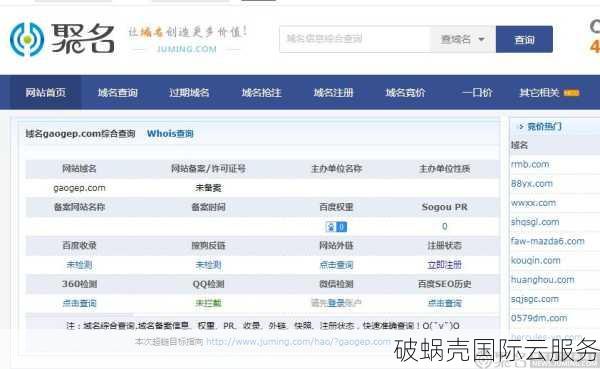Click the arrow icon before 竞价热门
The width and height of the screenshot is (600, 369).
tap(521, 127)
